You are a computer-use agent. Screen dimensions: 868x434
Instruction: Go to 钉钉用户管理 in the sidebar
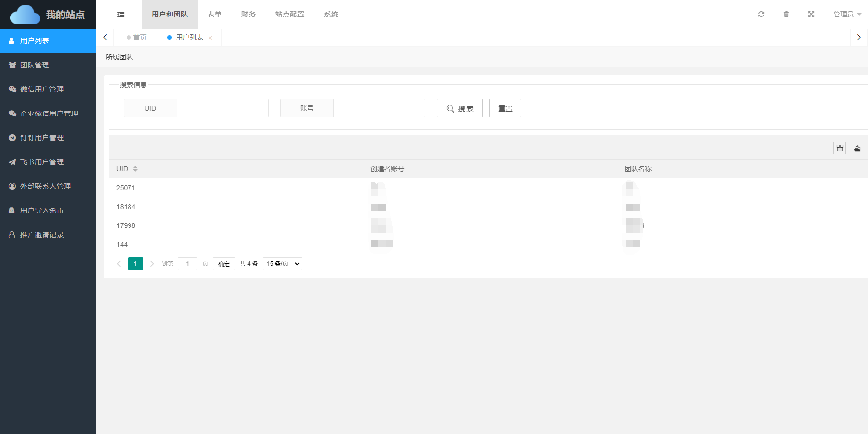42,138
